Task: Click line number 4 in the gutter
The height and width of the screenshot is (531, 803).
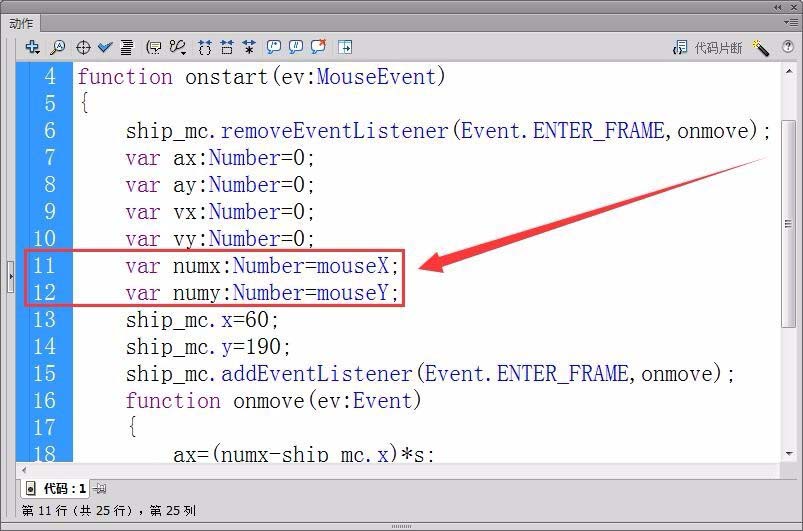Action: click(x=50, y=76)
